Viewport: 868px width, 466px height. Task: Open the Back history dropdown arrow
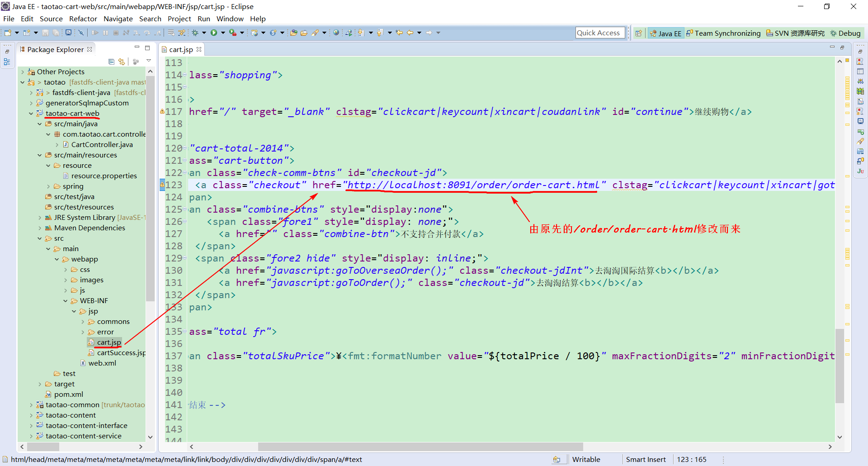pyautogui.click(x=420, y=33)
